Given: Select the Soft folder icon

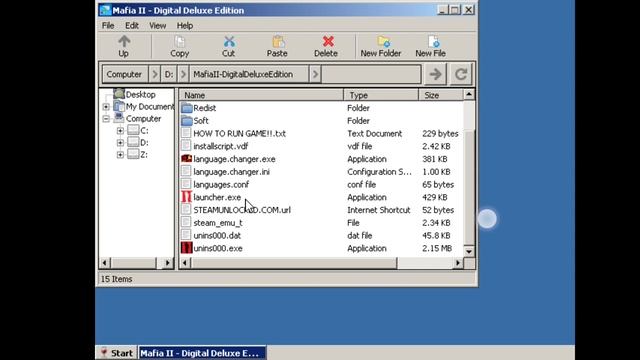Looking at the screenshot, I should 187,121.
